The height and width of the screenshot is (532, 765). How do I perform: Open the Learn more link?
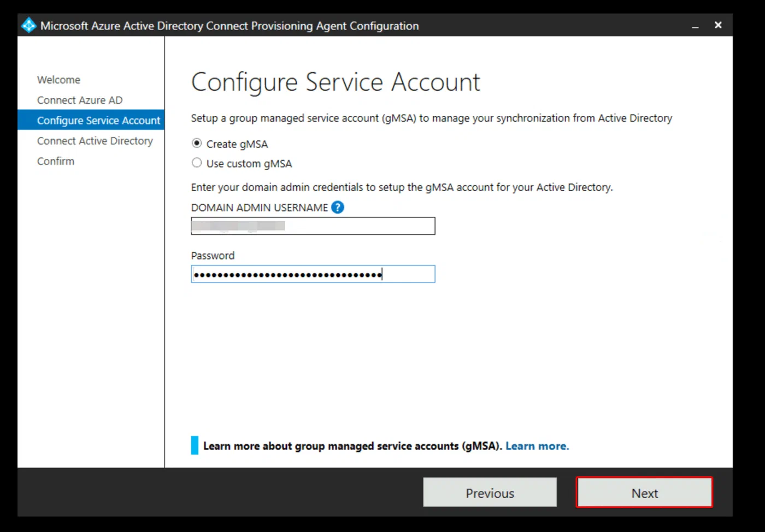pos(537,446)
